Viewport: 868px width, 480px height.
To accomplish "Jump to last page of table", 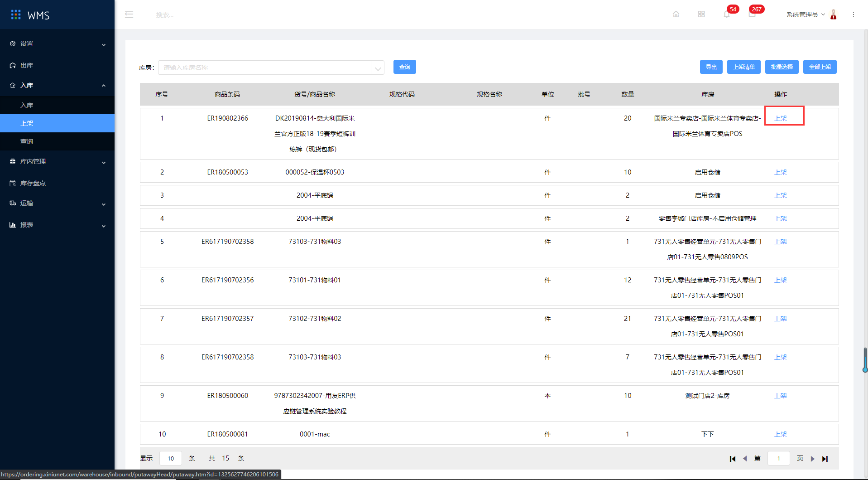I will tap(825, 459).
